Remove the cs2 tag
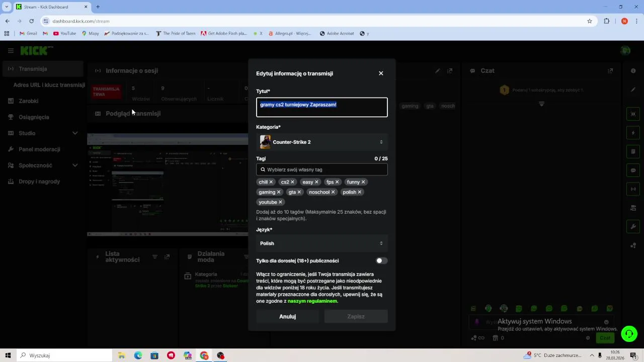 click(292, 182)
